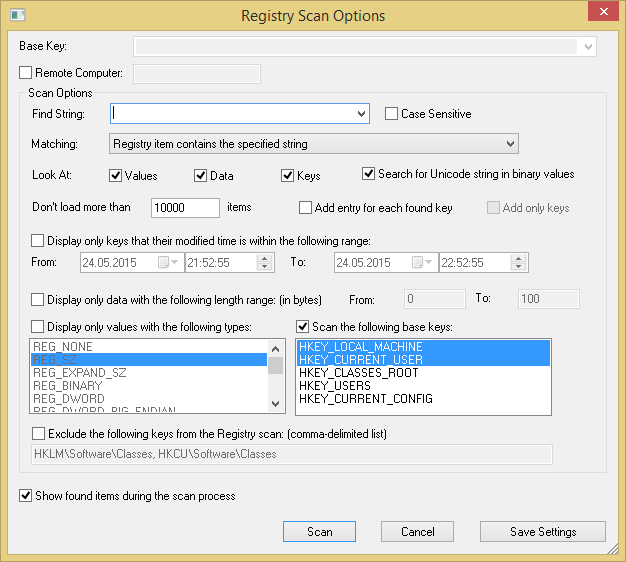Viewport: 626px width, 562px height.
Task: Click the Remote Computer name field
Action: coord(197,74)
